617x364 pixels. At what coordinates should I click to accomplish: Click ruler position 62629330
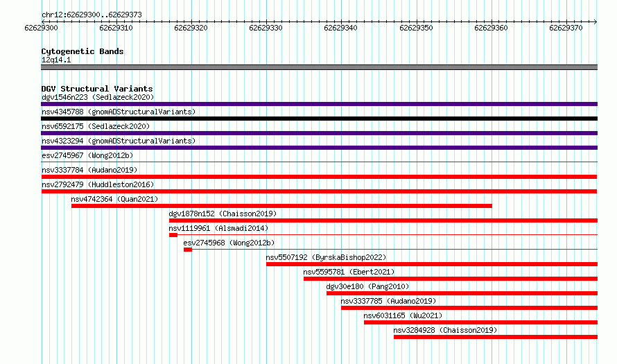click(266, 28)
